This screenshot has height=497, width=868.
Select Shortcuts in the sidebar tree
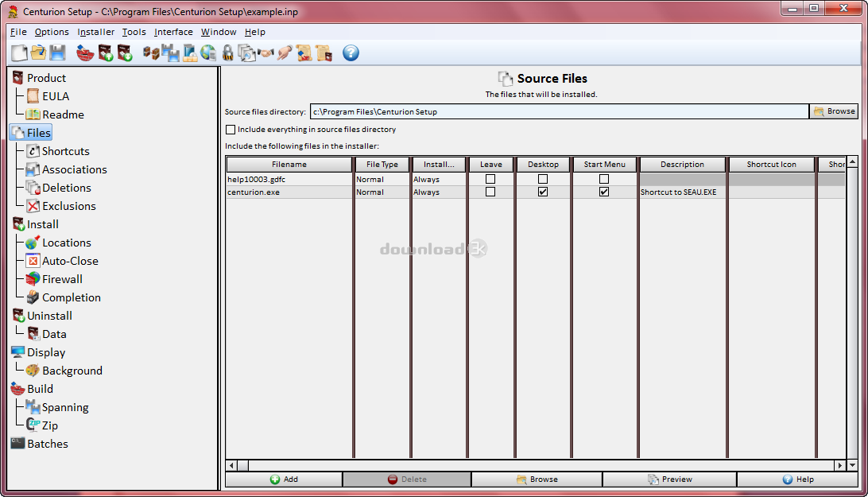(57, 151)
